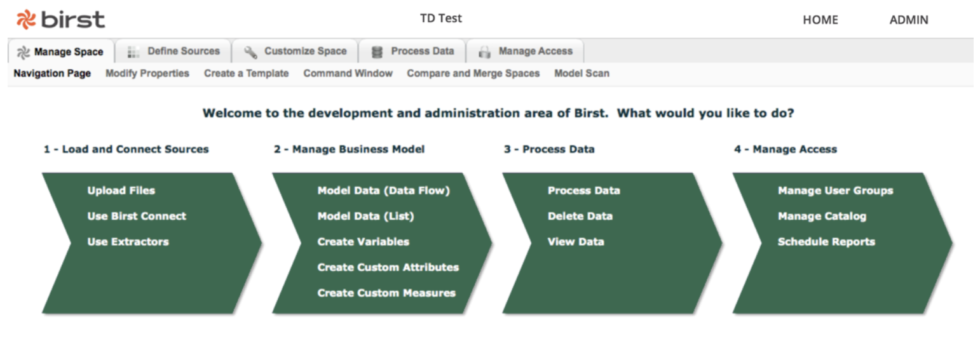Screen dimensions: 980x348
Task: Click the padlock icon on Manage Access tab
Action: (485, 52)
